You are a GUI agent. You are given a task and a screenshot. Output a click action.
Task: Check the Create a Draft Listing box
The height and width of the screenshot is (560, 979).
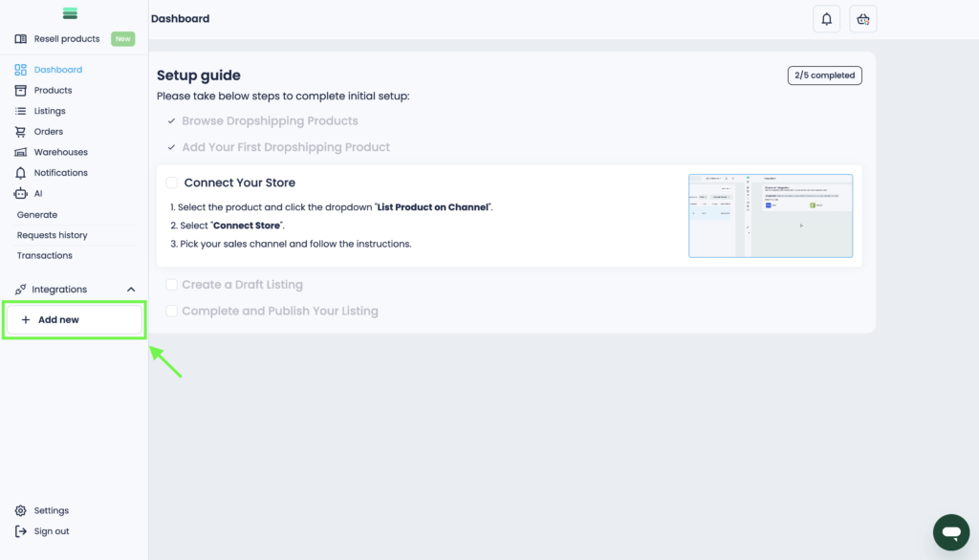171,285
